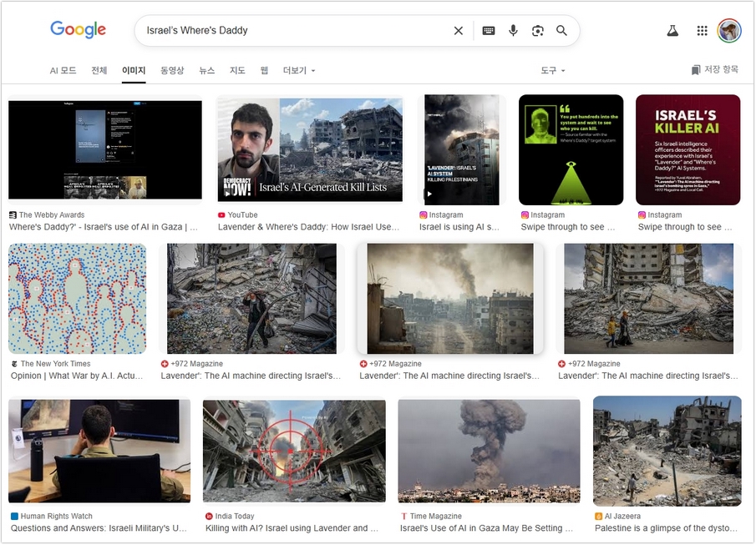
Task: Switch to the 동영상 tab
Action: pos(172,71)
